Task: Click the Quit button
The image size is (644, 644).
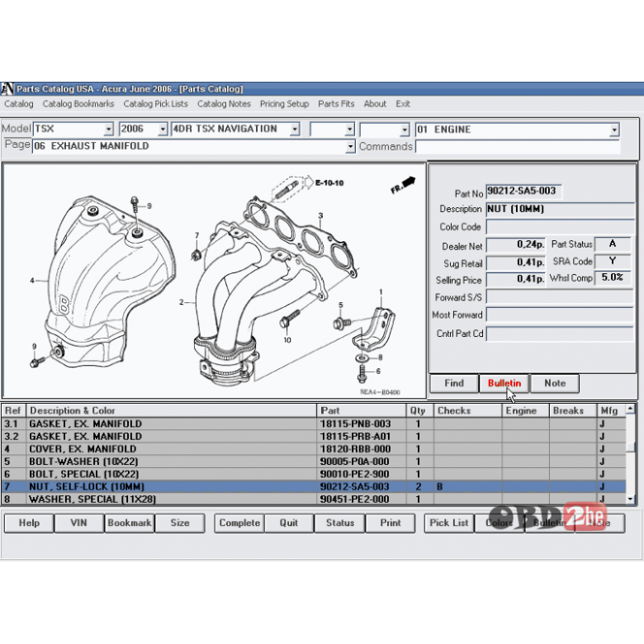Action: point(289,523)
